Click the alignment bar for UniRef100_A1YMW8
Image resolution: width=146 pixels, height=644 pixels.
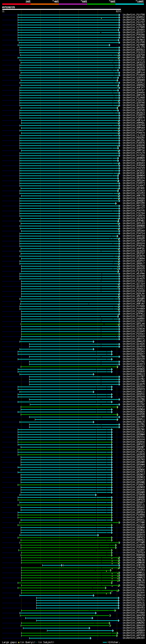tap(64, 45)
